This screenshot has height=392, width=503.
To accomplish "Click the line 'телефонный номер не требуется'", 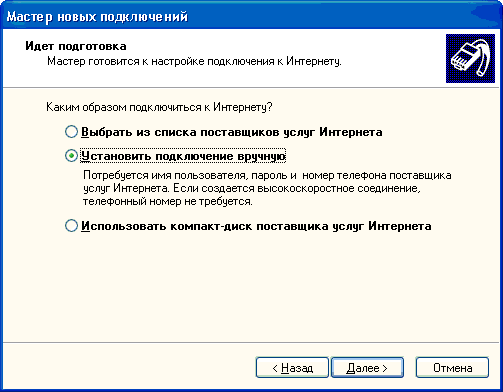I will tap(168, 201).
